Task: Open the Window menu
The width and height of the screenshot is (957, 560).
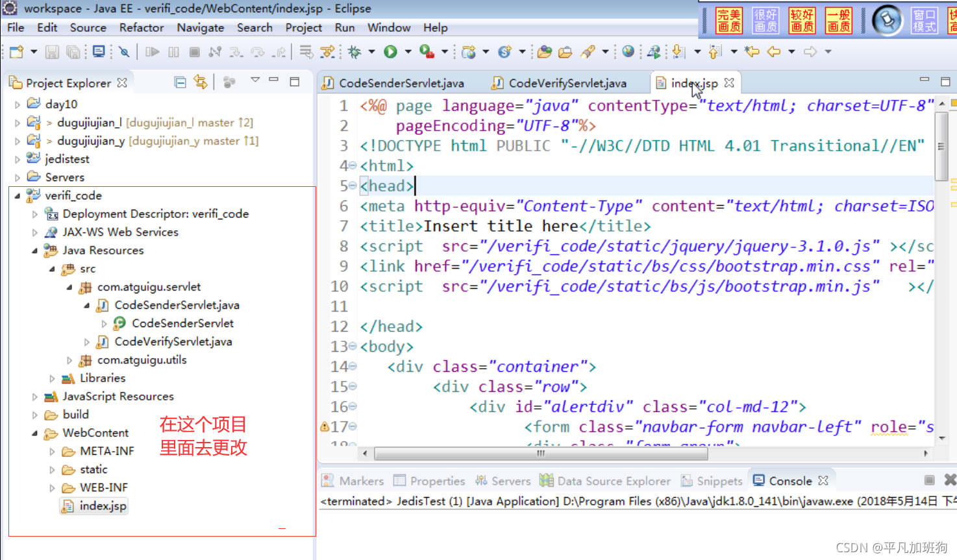Action: (389, 28)
